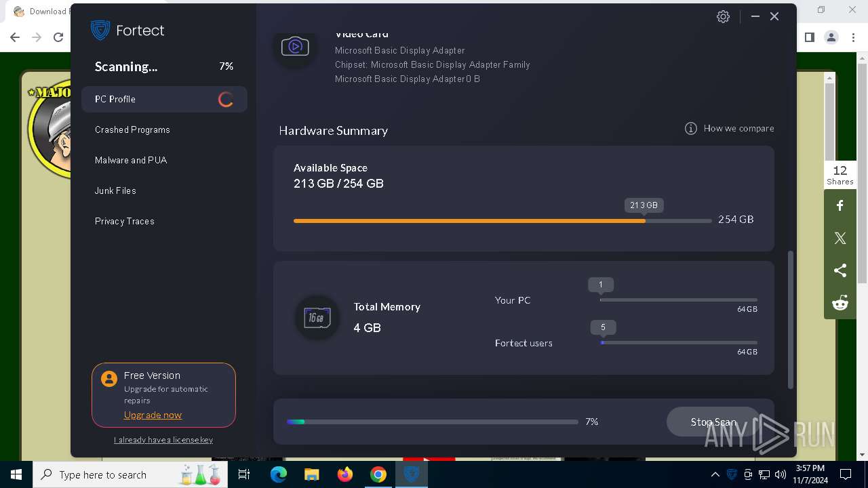Click the scan progress bar at bottom
This screenshot has width=868, height=488.
tap(433, 422)
